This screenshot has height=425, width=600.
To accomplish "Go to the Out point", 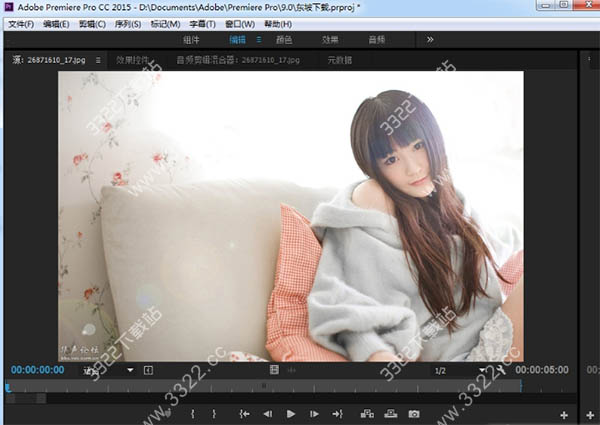I will tap(338, 414).
